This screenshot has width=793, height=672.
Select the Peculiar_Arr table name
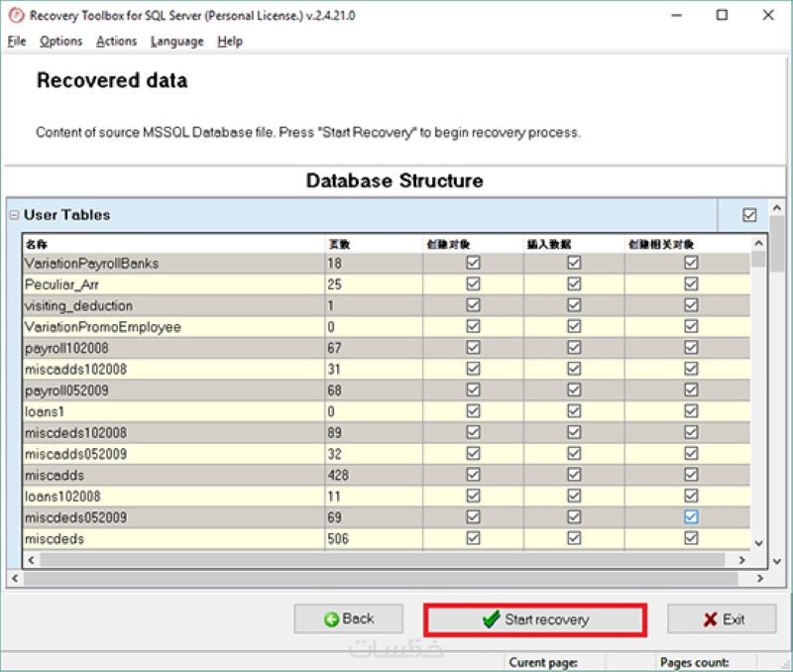tap(61, 284)
